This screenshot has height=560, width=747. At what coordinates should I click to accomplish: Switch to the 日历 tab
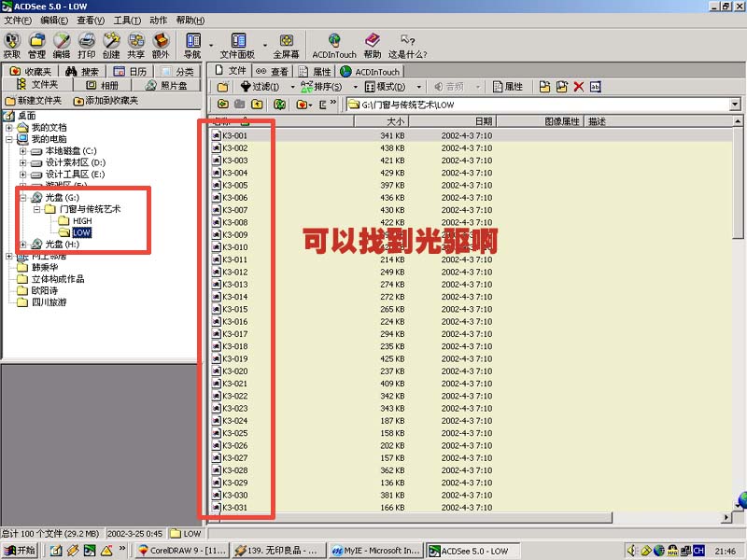131,72
